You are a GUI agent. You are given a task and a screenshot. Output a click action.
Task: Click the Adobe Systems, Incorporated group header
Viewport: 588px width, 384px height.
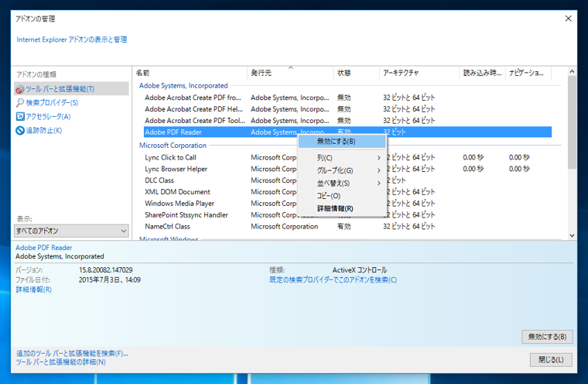tap(183, 86)
